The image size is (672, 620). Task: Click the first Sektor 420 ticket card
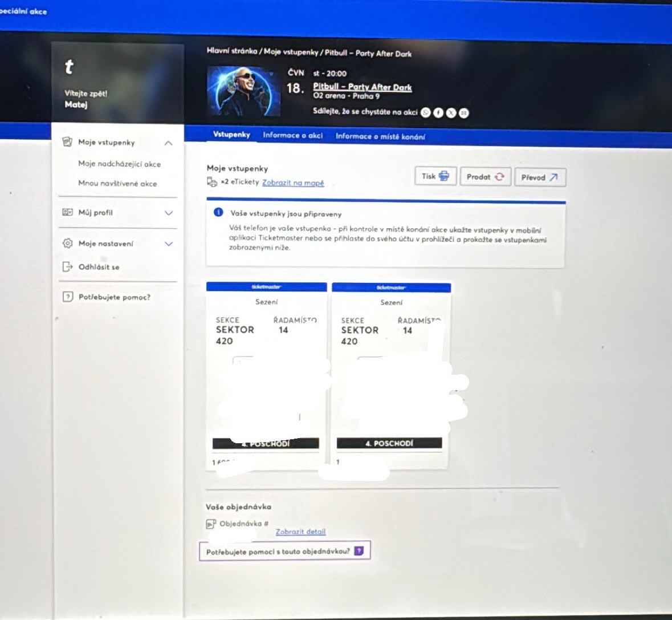(x=266, y=376)
